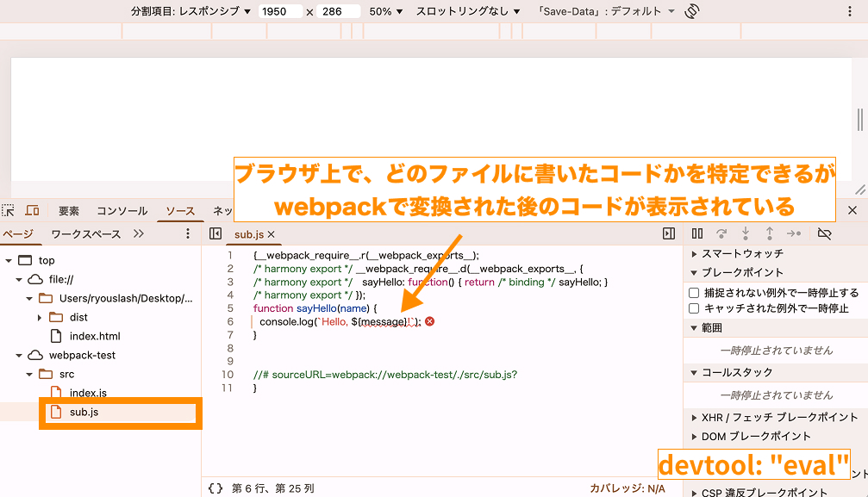Click the step over next function call icon
Screen dimensions: 868x497
(722, 233)
